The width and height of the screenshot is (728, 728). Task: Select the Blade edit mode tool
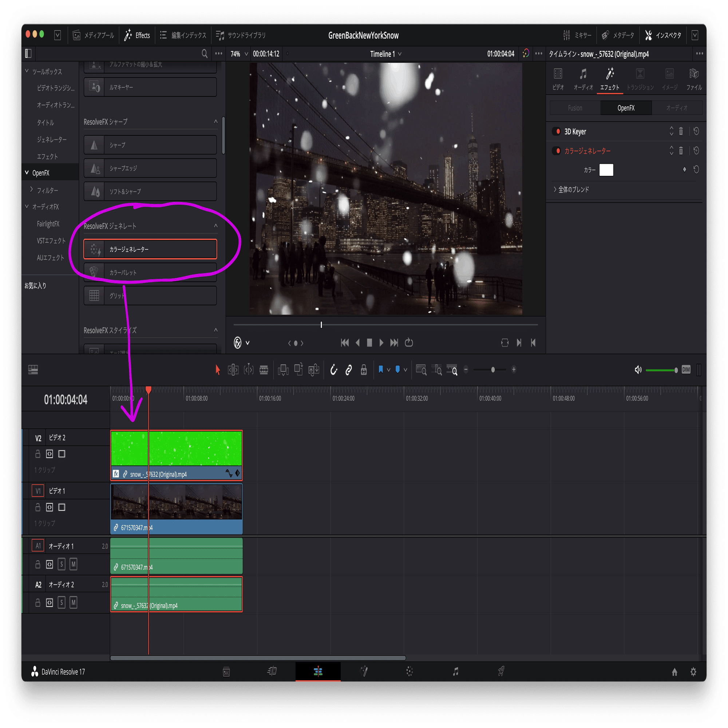[264, 370]
